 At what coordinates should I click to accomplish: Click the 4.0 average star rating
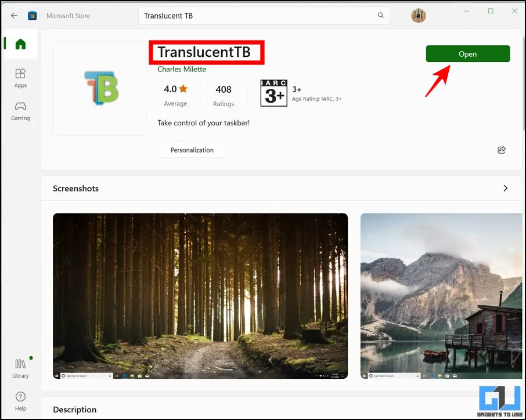click(175, 95)
